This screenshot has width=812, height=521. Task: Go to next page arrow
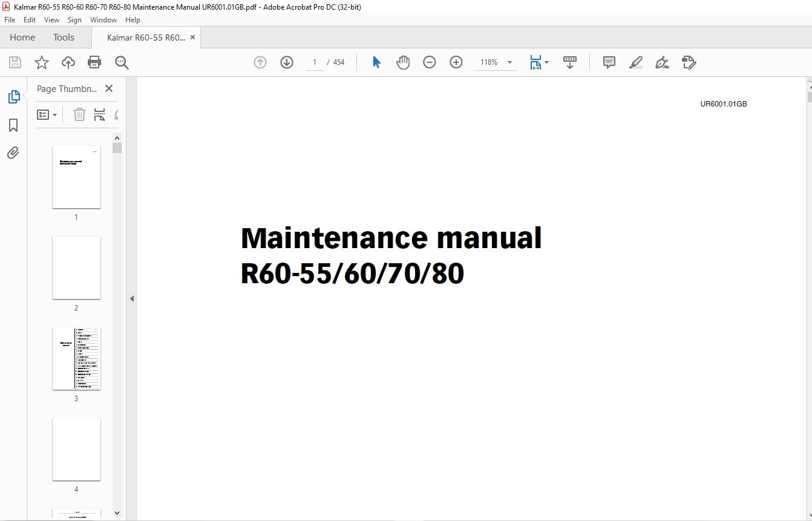(287, 62)
